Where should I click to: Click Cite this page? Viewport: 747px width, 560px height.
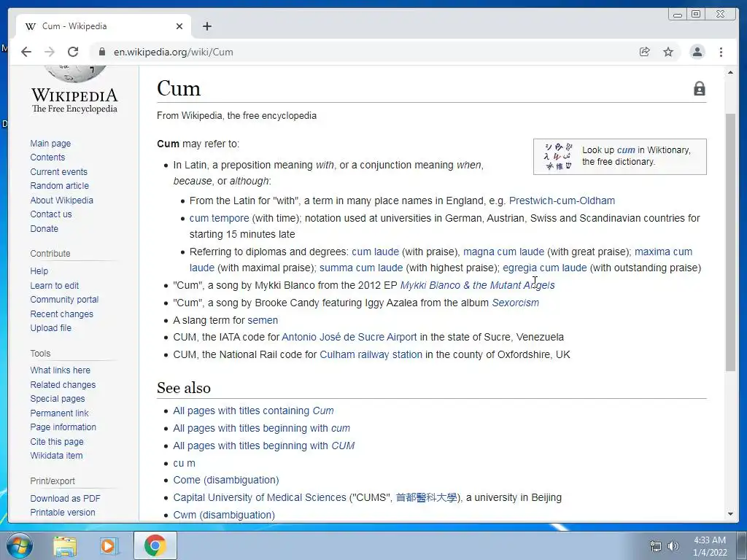pos(57,441)
